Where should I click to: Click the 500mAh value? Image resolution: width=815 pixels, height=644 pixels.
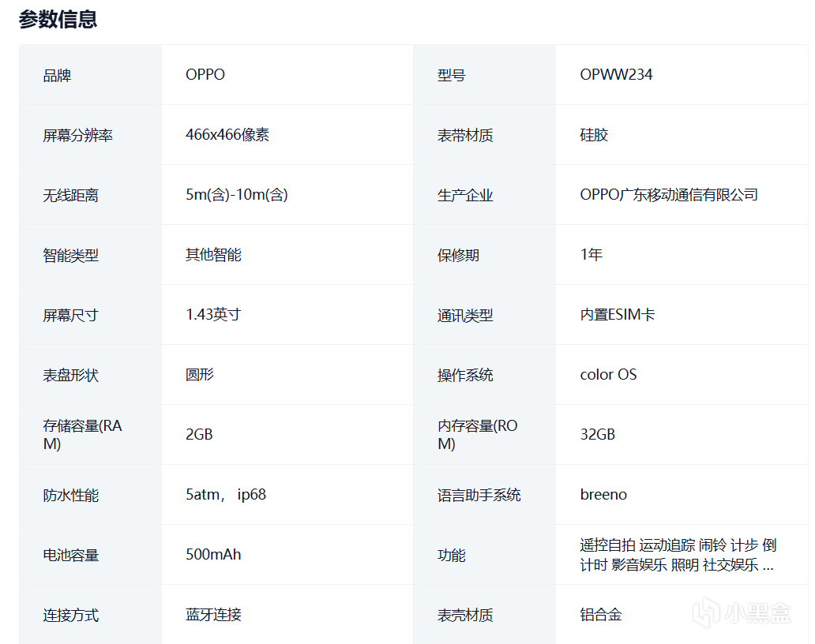pos(214,555)
